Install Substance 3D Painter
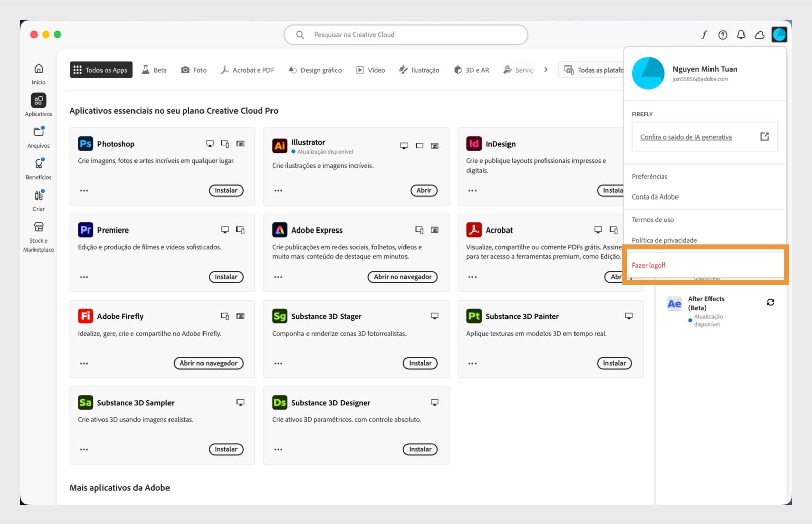812x525 pixels. [x=615, y=363]
